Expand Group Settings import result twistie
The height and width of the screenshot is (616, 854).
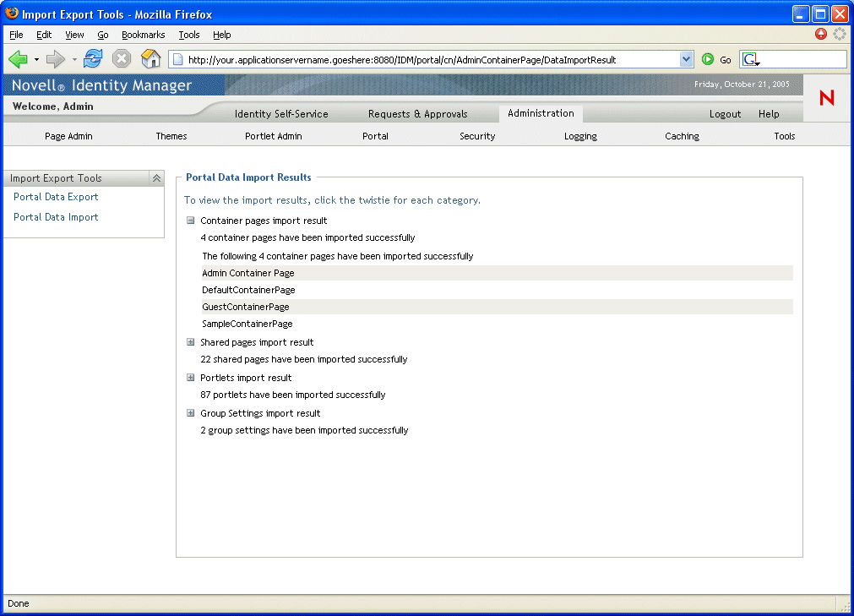point(191,413)
